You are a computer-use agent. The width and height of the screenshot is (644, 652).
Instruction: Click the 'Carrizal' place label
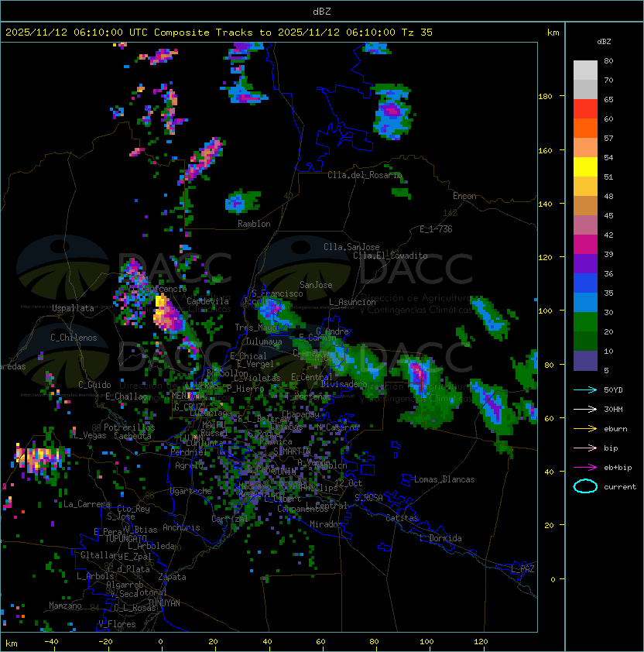[x=230, y=519]
